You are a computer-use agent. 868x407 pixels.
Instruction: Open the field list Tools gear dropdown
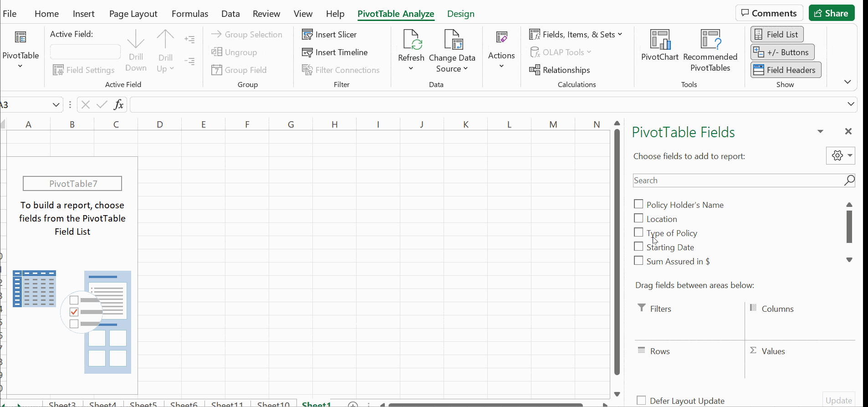pyautogui.click(x=841, y=156)
